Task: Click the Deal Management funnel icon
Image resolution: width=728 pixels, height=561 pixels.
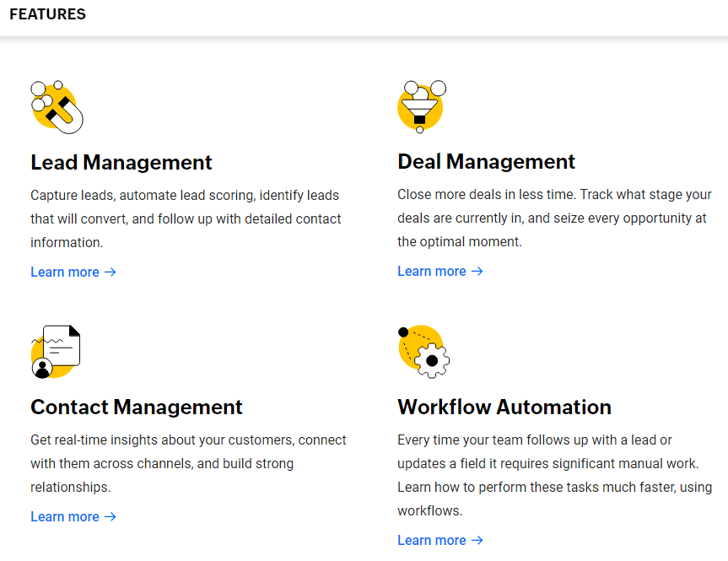Action: pos(421,106)
